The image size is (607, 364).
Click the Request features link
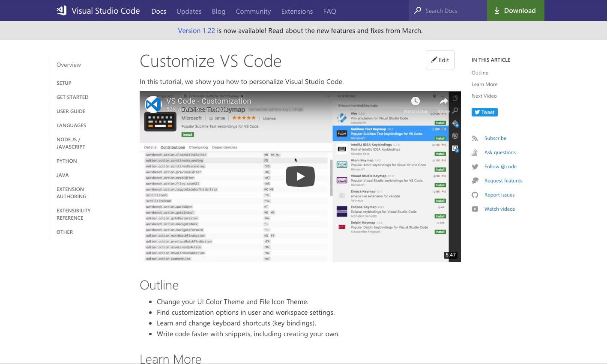[503, 181]
